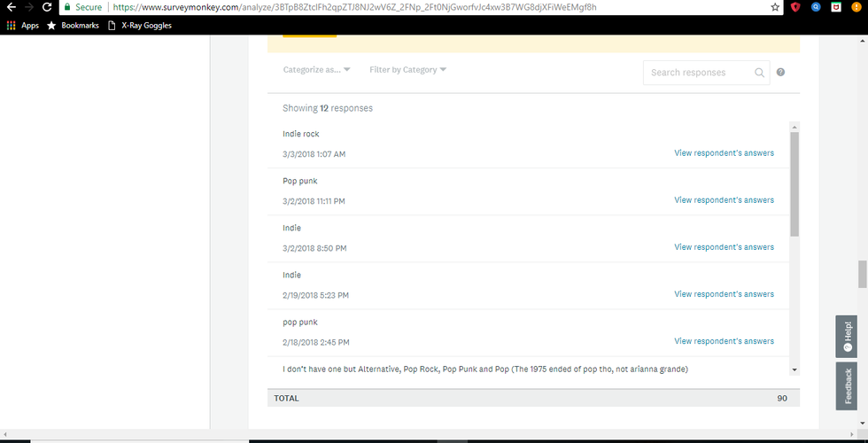Select the 'Indie rock' response text
This screenshot has height=443, width=868.
[300, 134]
